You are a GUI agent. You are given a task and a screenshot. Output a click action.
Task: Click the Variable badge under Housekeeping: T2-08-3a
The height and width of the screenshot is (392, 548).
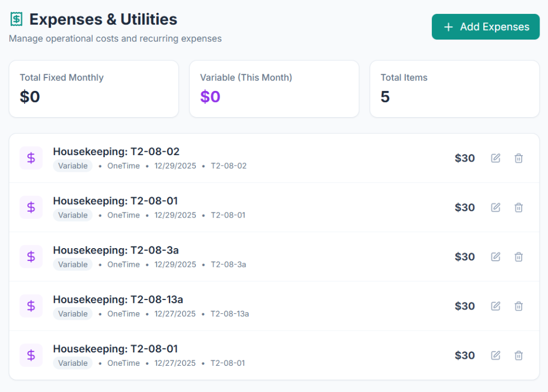point(73,264)
